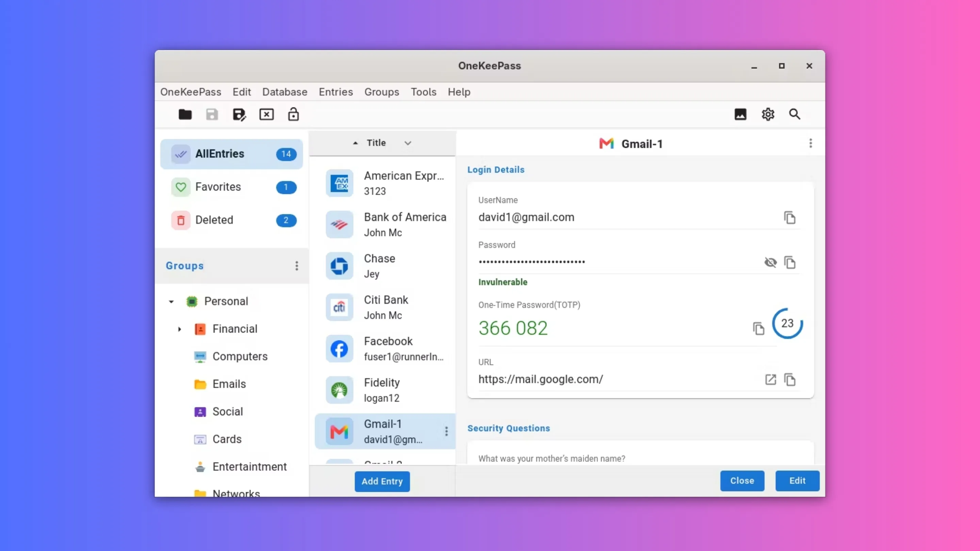The image size is (980, 551).
Task: Open the Entries menu
Action: point(336,92)
